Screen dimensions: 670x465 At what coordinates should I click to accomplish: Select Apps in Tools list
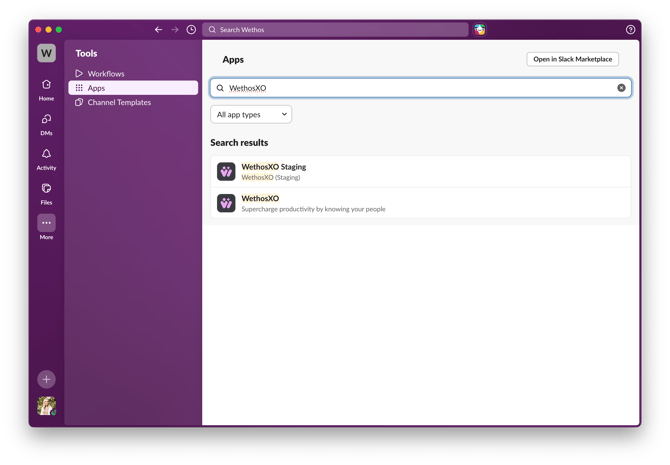(96, 88)
